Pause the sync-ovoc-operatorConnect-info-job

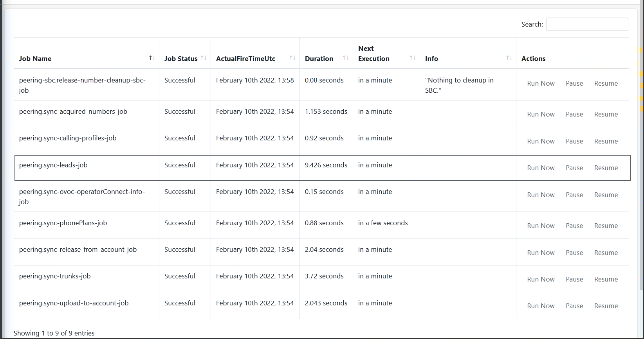[x=574, y=195]
